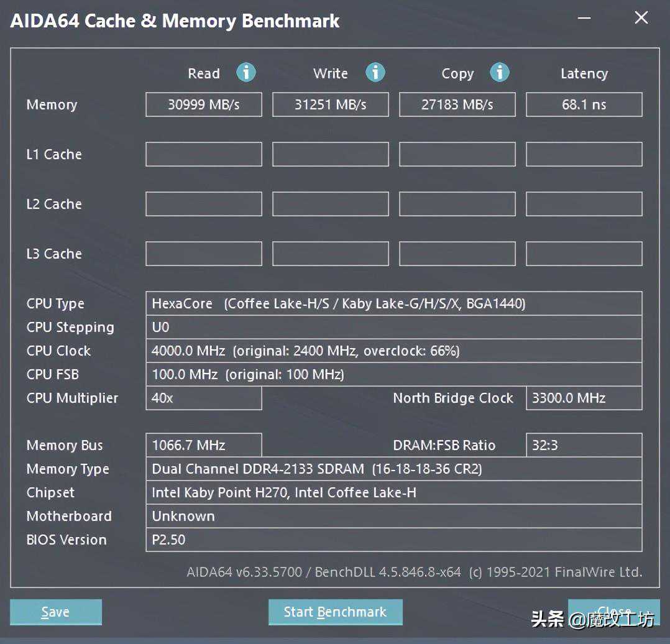Close the window using the X icon
Viewport: 670px width, 644px height.
[641, 18]
